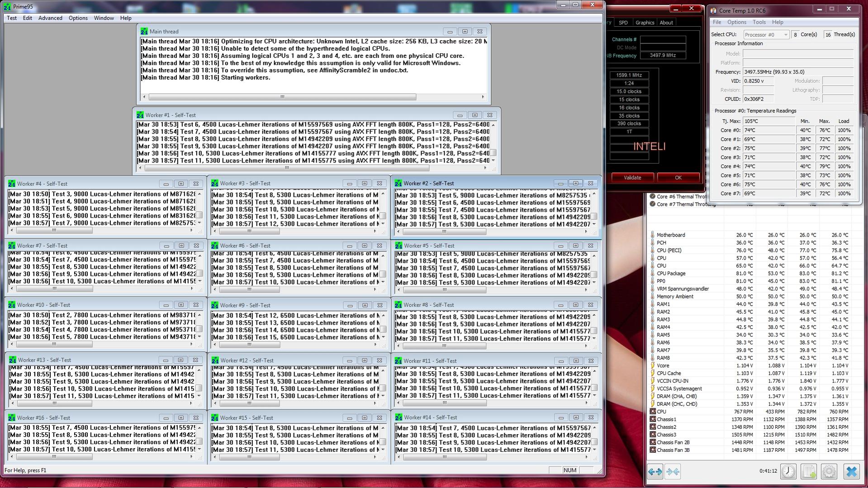Click Main thread horizontal scrollbar thumb
Image resolution: width=868 pixels, height=488 pixels.
pos(282,97)
